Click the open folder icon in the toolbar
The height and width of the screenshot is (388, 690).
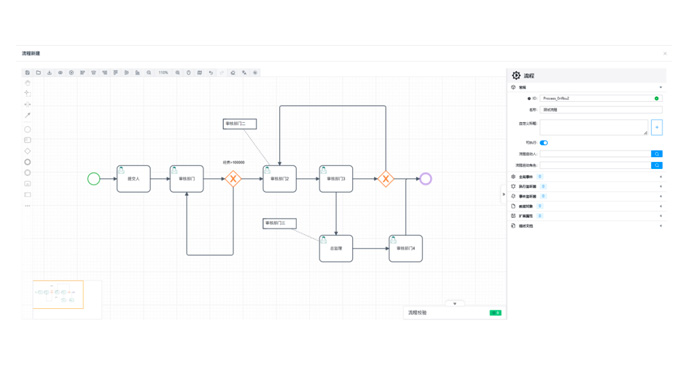(38, 73)
